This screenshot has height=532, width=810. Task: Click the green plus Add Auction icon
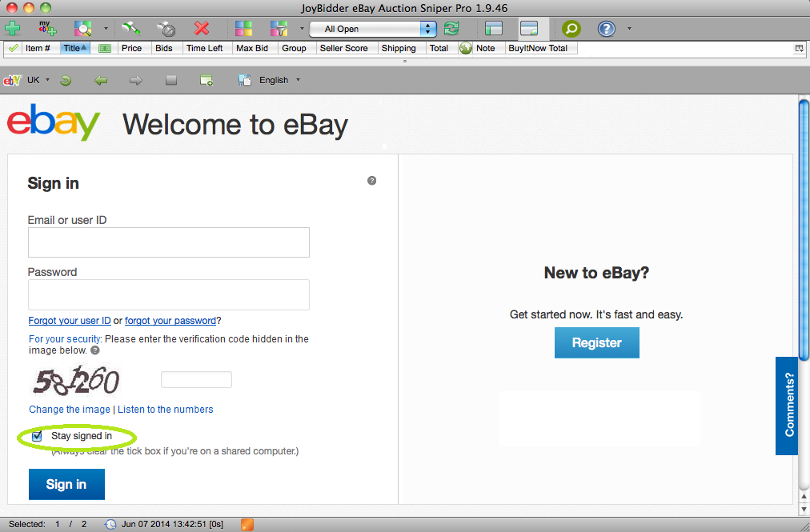[x=13, y=27]
